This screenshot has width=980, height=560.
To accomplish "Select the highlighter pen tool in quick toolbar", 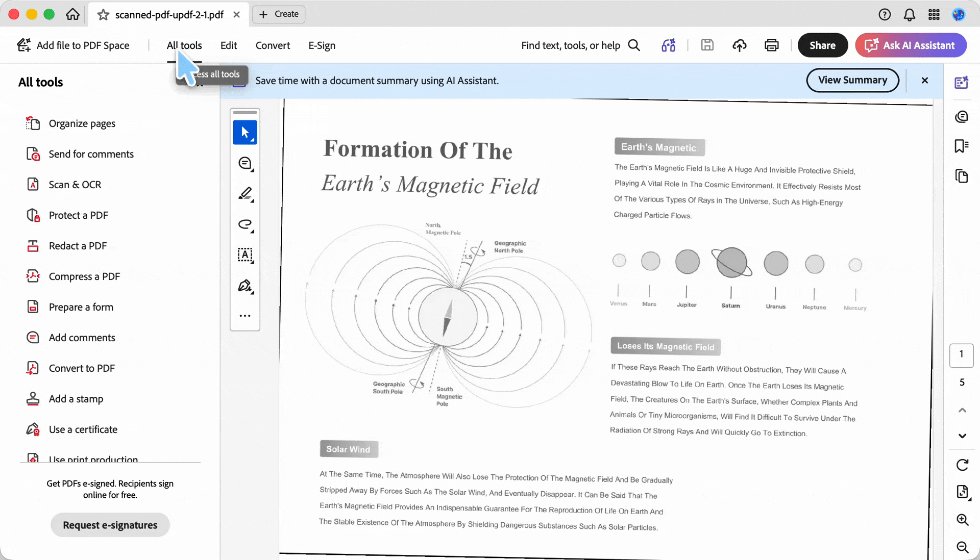I will point(245,194).
